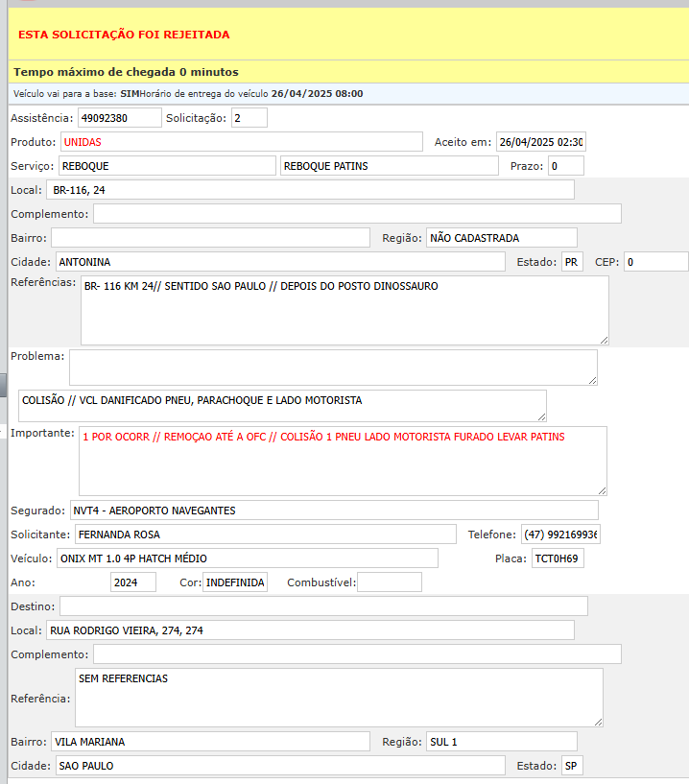Click the Estado field showing SP
Image resolution: width=689 pixels, height=784 pixels.
pyautogui.click(x=572, y=766)
